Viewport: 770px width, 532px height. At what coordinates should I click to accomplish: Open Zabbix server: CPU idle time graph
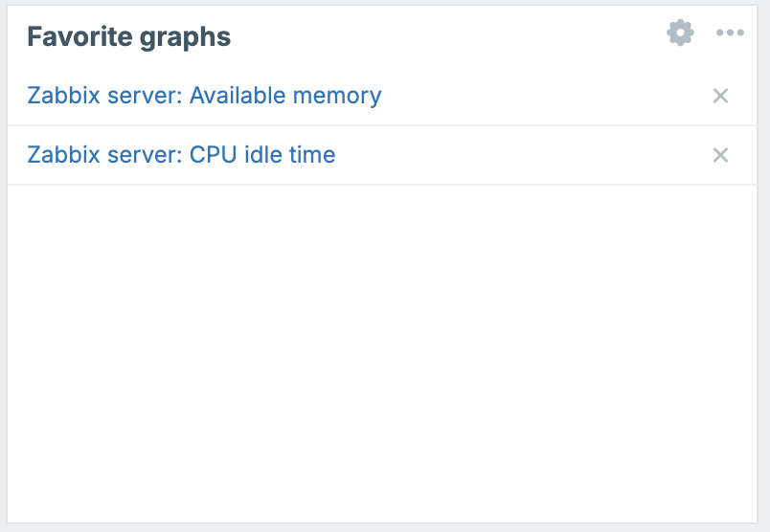[181, 155]
